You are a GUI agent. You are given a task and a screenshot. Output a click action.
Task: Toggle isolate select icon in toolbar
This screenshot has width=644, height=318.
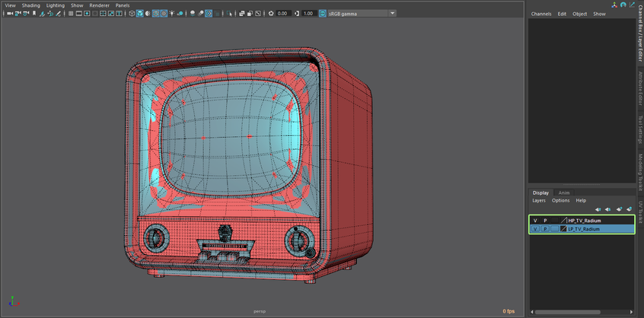pos(230,14)
